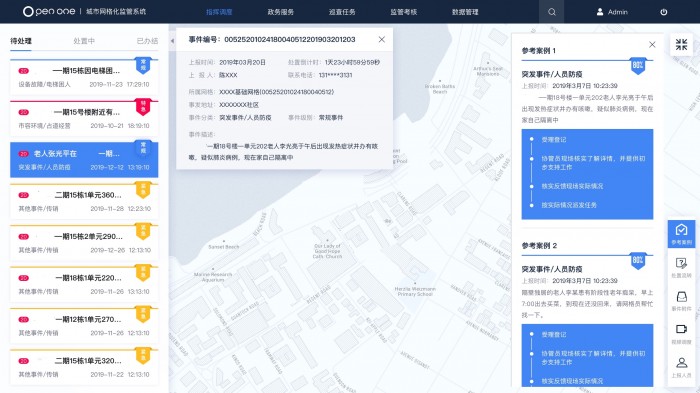The width and height of the screenshot is (700, 393).
Task: Click the 参考案例 1 heading
Action: 539,50
